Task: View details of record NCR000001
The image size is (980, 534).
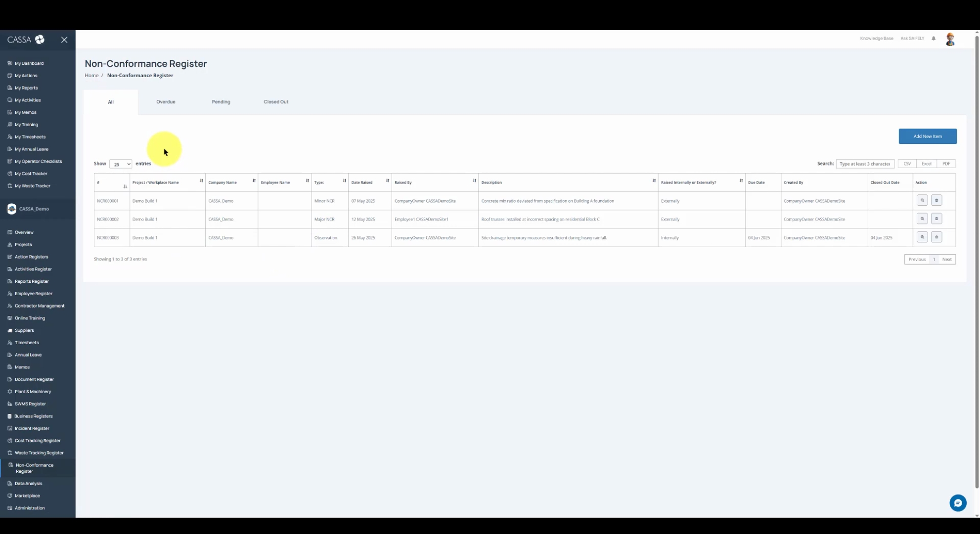Action: [922, 200]
